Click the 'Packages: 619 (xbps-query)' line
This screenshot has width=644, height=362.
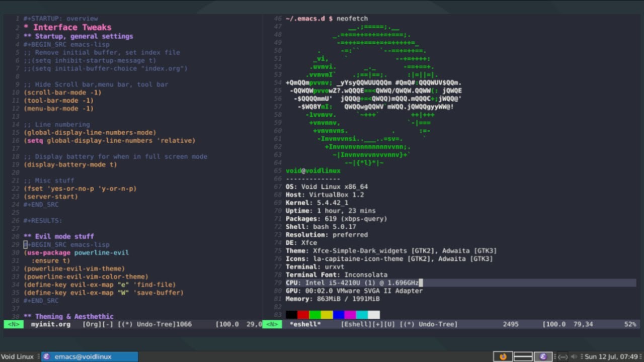(337, 219)
